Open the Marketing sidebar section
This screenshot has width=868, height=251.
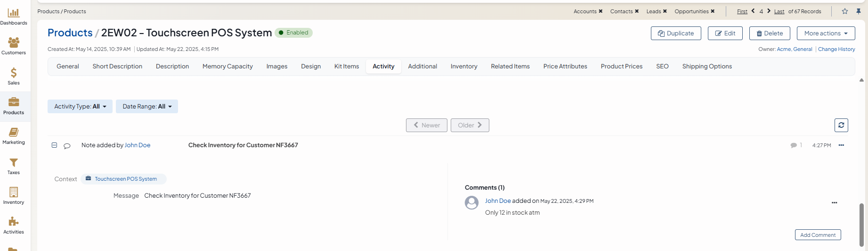(14, 136)
